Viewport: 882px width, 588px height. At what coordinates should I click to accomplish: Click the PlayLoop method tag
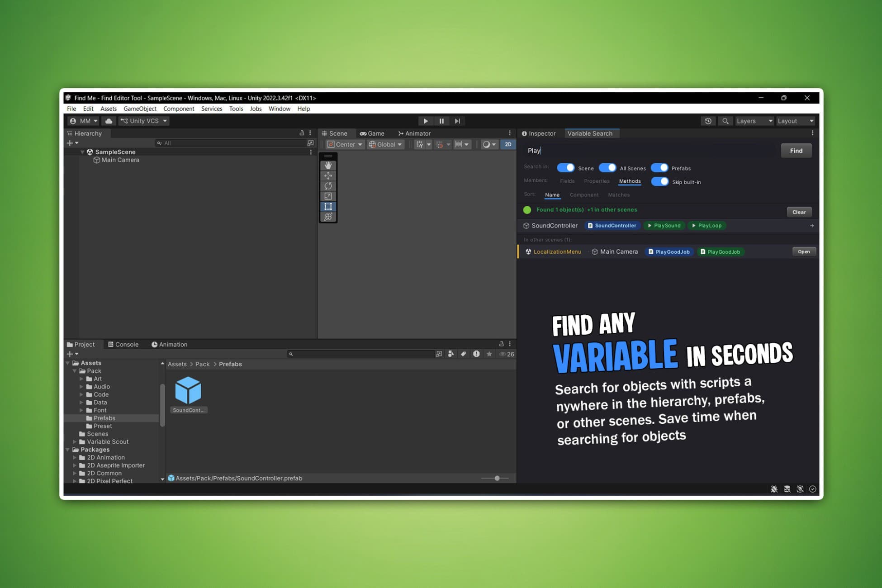[x=707, y=226]
